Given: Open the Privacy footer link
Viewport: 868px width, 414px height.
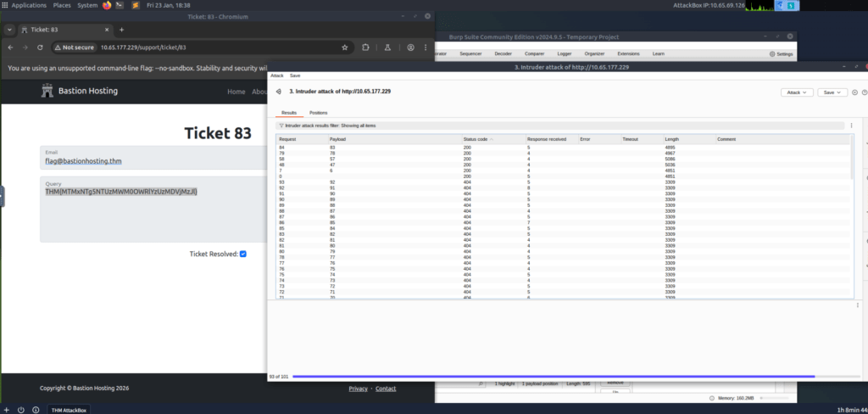Looking at the screenshot, I should pyautogui.click(x=359, y=389).
